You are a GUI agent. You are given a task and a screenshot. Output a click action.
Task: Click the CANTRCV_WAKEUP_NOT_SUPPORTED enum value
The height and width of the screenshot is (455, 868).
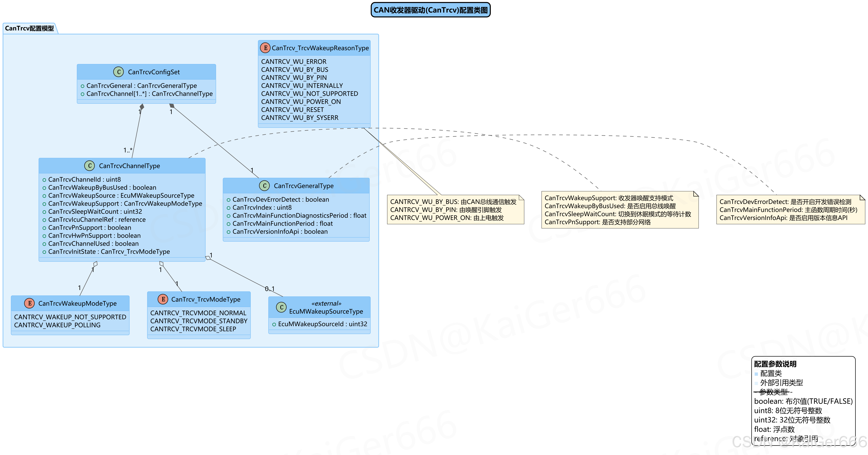pyautogui.click(x=70, y=317)
